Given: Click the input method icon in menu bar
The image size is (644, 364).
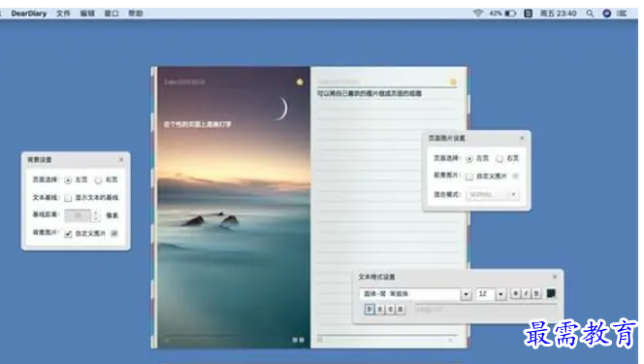Looking at the screenshot, I should click(x=529, y=14).
